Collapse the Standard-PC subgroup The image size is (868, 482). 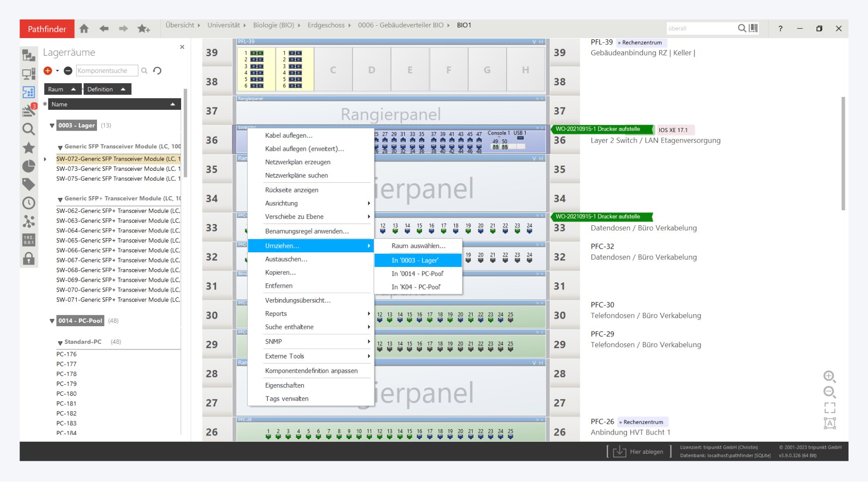(60, 343)
